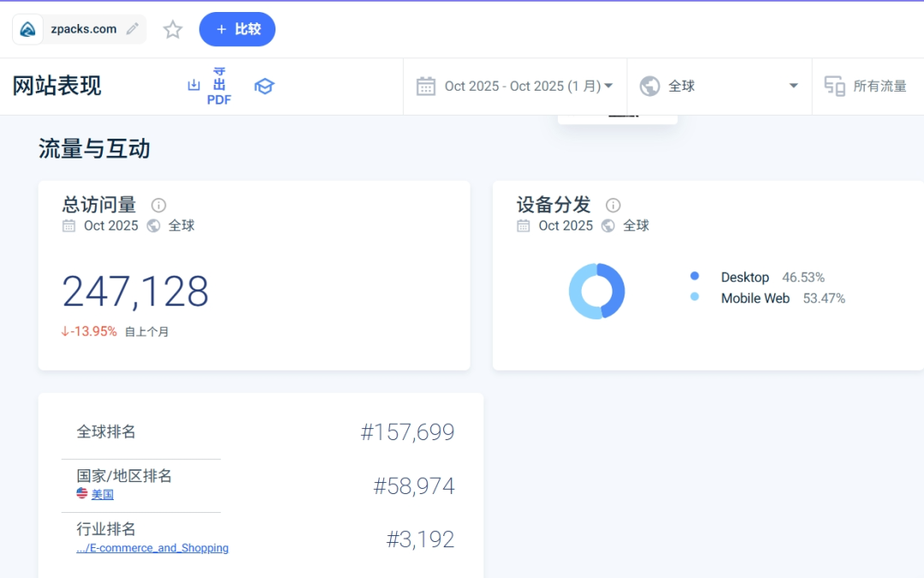Open the graduation cap learning icon
The image size is (924, 578).
(x=264, y=86)
